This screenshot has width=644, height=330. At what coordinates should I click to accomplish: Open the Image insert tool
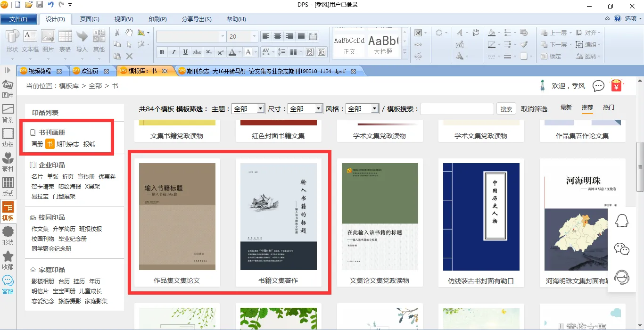click(x=48, y=41)
